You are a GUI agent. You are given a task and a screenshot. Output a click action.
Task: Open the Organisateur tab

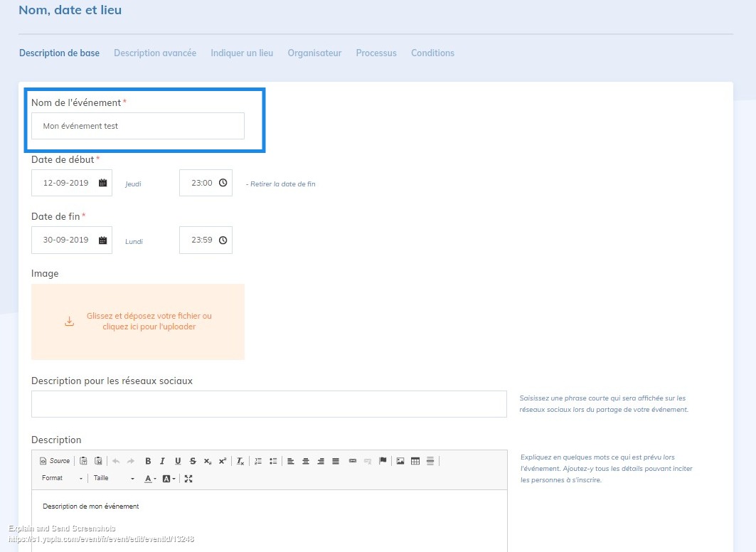pos(314,53)
